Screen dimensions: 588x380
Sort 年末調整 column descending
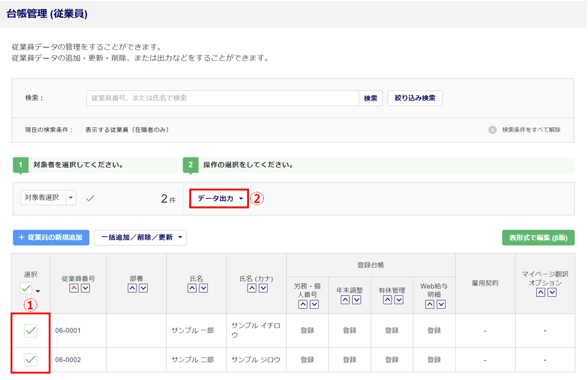click(356, 300)
